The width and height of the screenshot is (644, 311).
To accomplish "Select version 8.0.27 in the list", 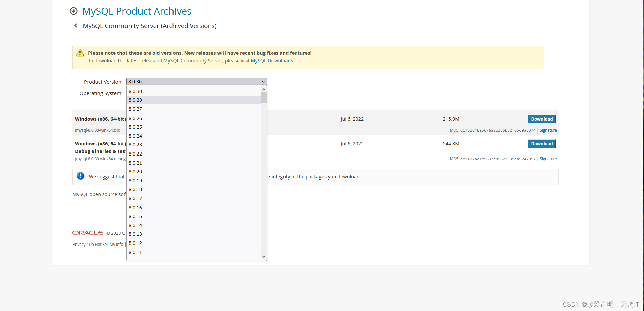I will (194, 109).
